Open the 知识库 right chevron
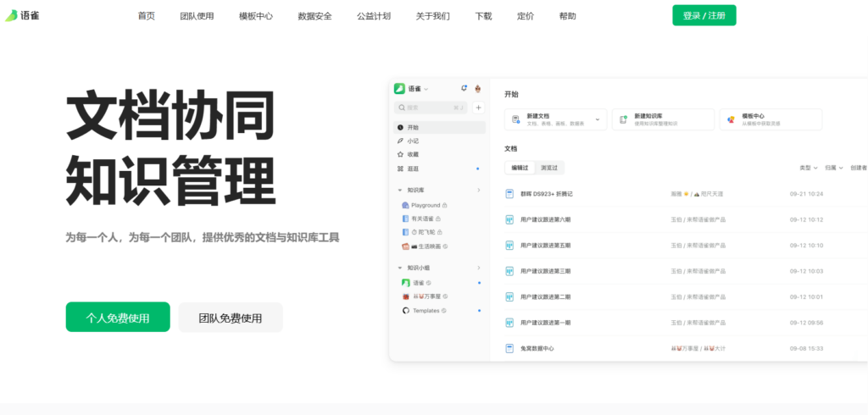Image resolution: width=868 pixels, height=415 pixels. click(x=479, y=190)
